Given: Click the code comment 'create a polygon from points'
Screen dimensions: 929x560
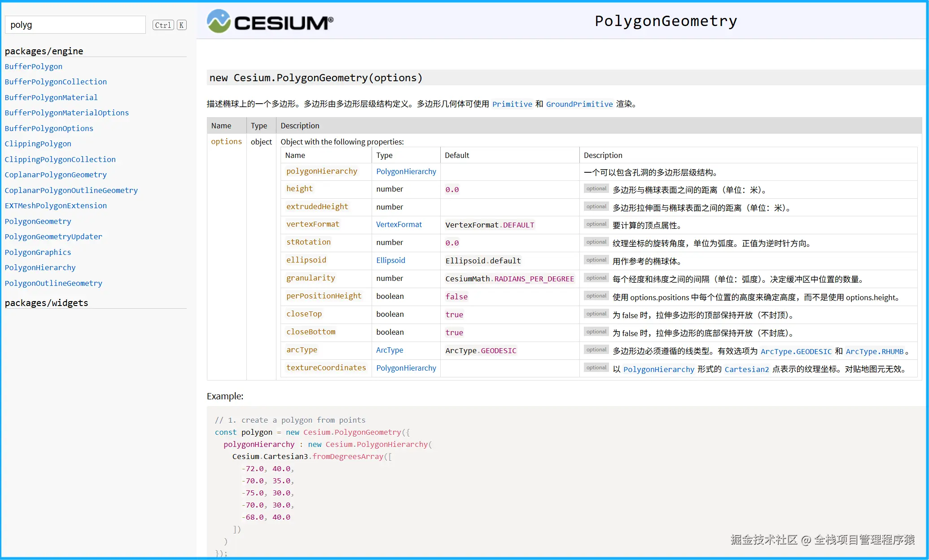Looking at the screenshot, I should pyautogui.click(x=303, y=420).
